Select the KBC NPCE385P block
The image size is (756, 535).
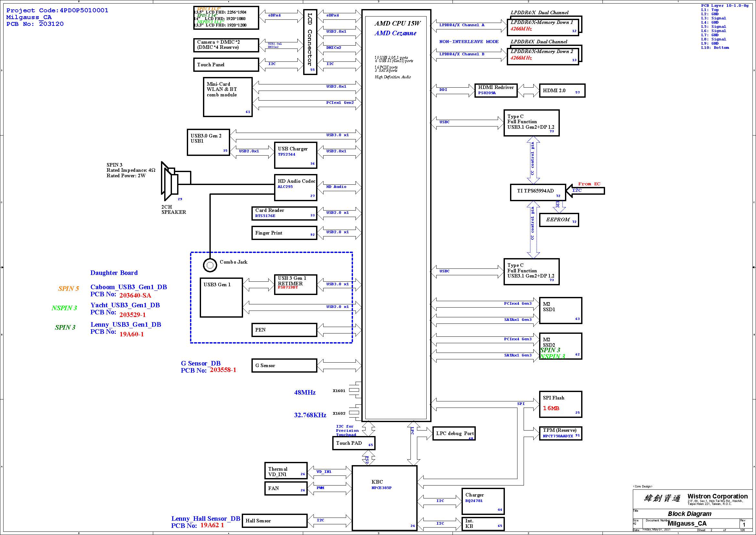pos(384,497)
